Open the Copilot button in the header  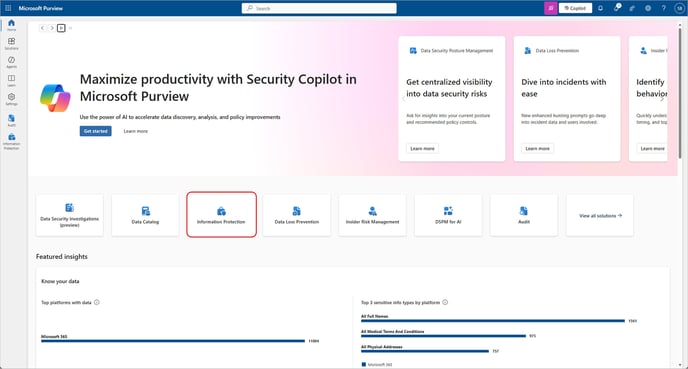pyautogui.click(x=575, y=8)
